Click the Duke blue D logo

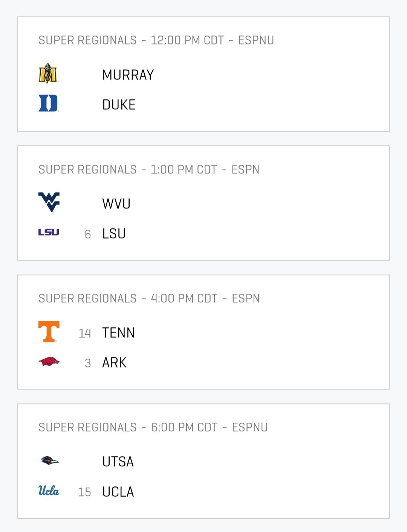(x=49, y=103)
